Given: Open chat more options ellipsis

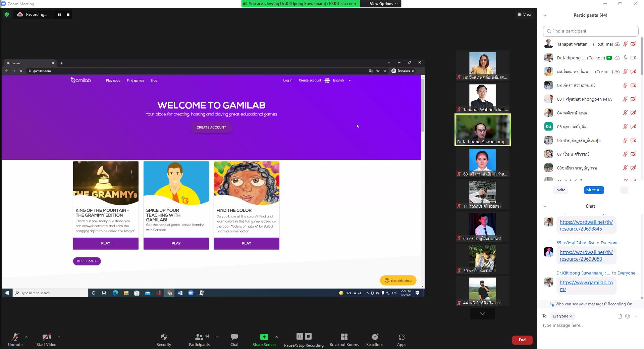Looking at the screenshot, I should point(635,316).
